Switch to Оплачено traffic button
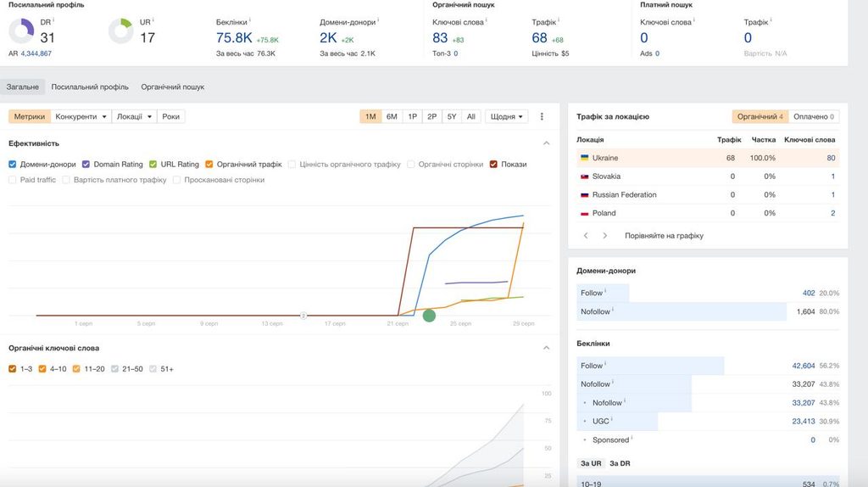 point(814,116)
